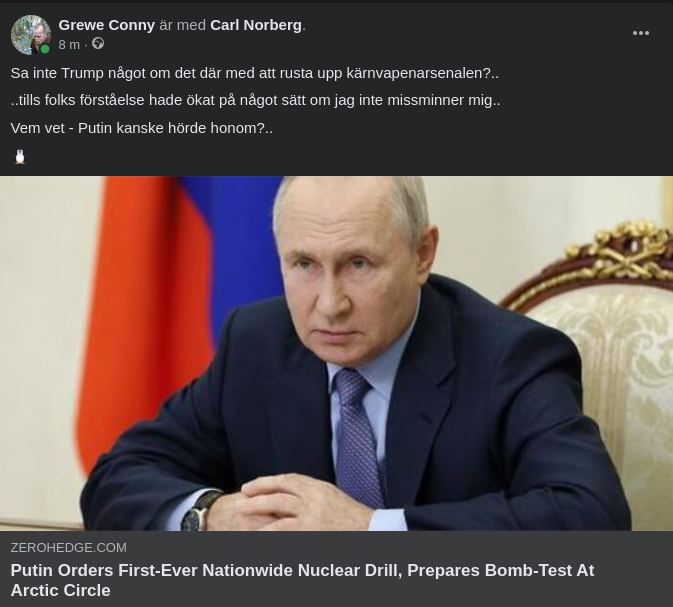This screenshot has height=607, width=673.
Task: Open the three-dot post options menu
Action: [x=640, y=33]
